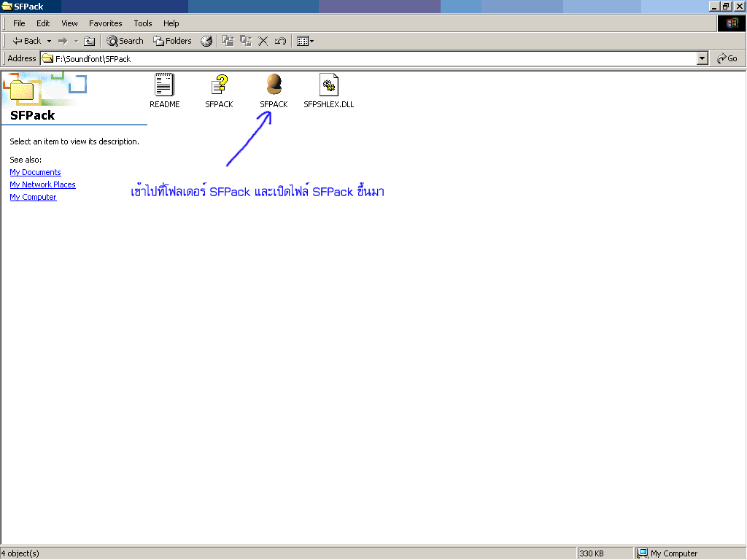Click the Undo toolbar icon
Image resolution: width=747 pixels, height=560 pixels.
280,41
